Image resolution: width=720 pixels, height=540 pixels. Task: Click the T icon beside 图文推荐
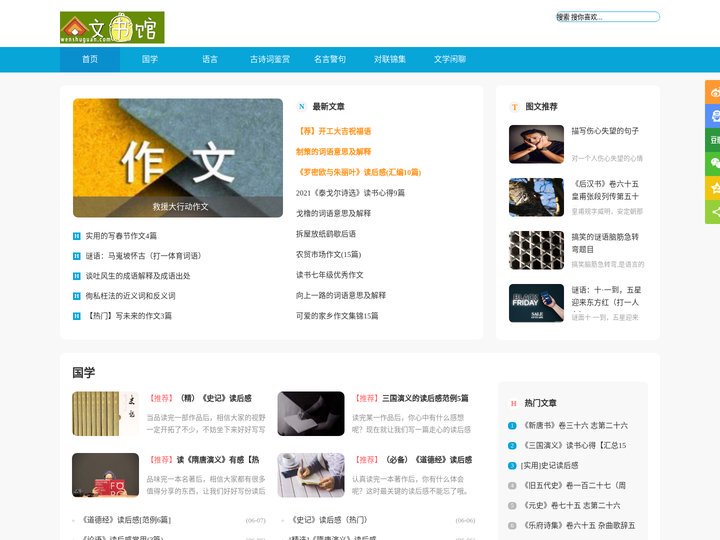(x=514, y=107)
